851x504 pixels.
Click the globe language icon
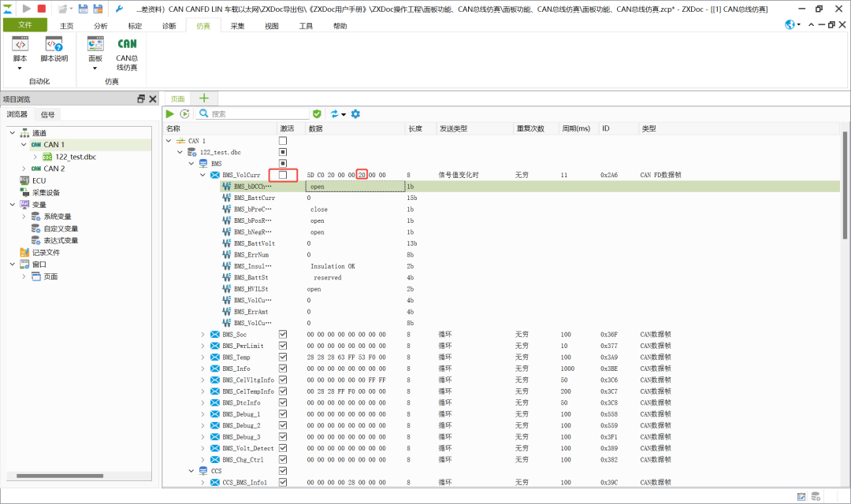click(790, 24)
